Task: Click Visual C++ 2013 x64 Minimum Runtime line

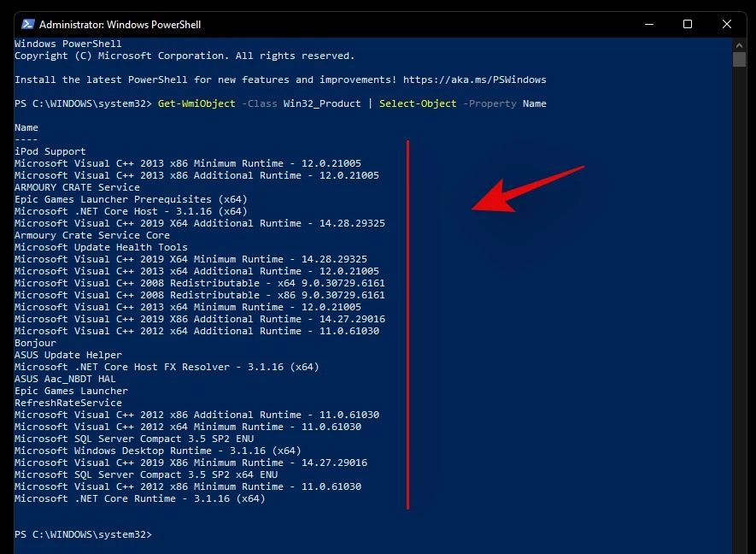Action: point(188,307)
